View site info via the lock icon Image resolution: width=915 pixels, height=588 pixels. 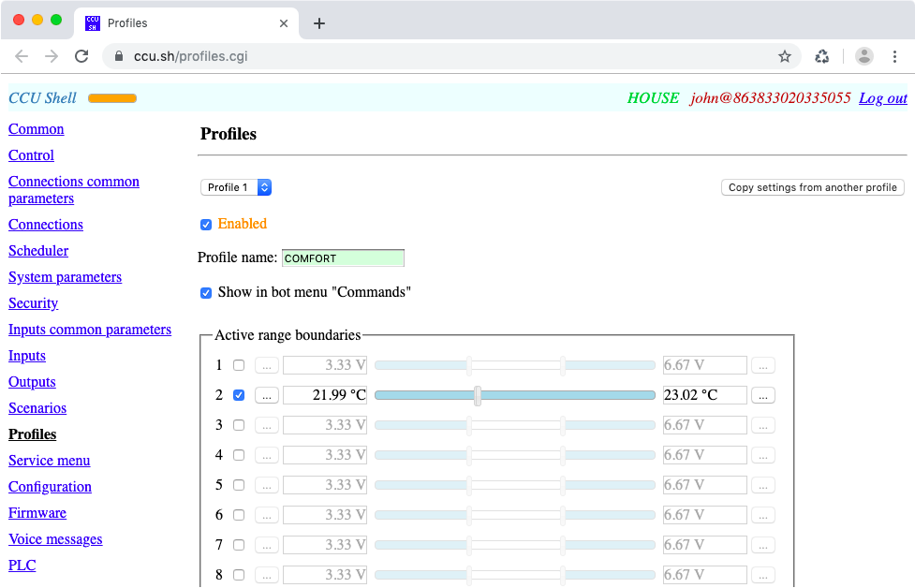click(119, 56)
